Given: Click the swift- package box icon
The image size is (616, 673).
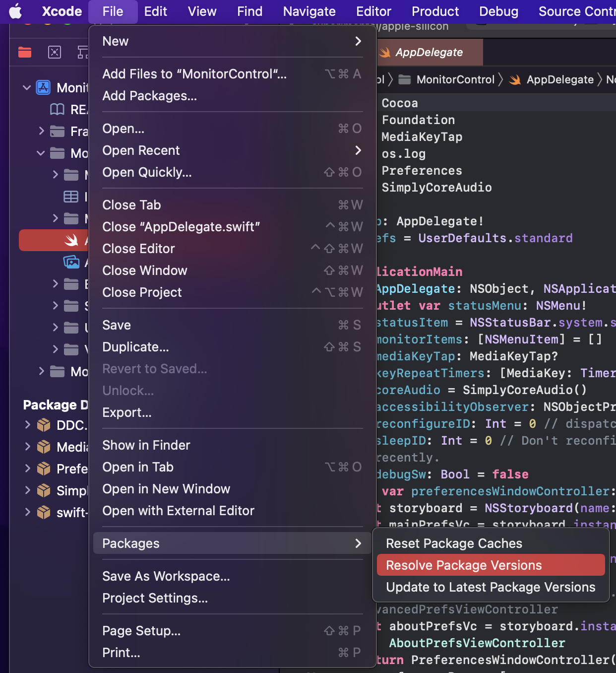Looking at the screenshot, I should (x=44, y=513).
